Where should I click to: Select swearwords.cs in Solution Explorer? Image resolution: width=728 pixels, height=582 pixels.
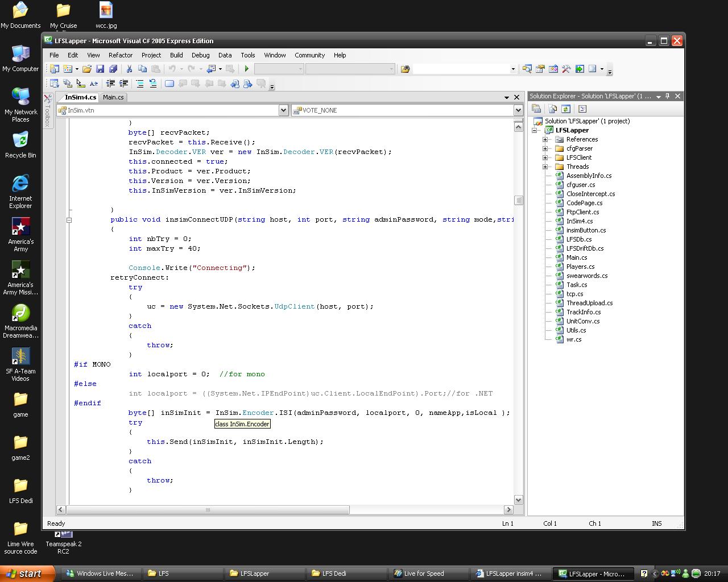pos(586,276)
